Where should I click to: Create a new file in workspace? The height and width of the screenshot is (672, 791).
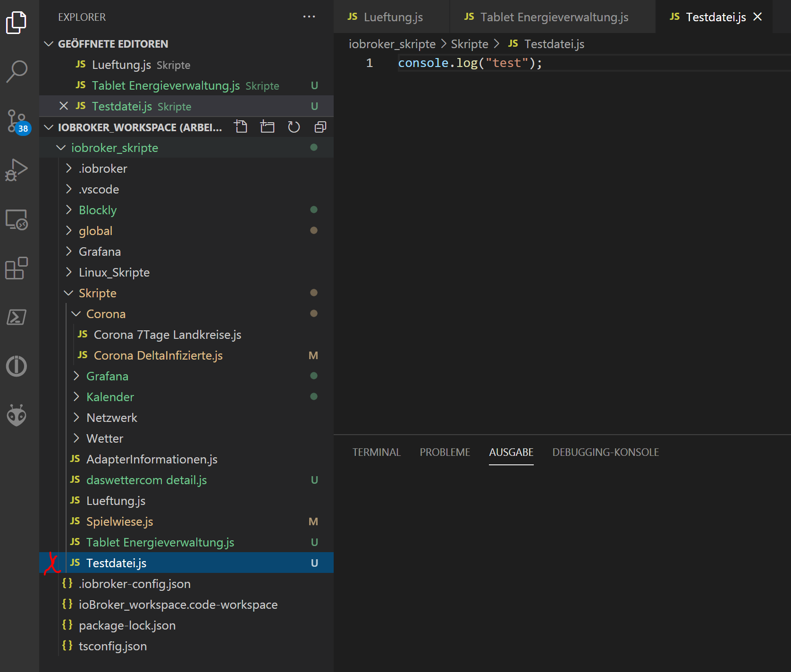pos(241,127)
